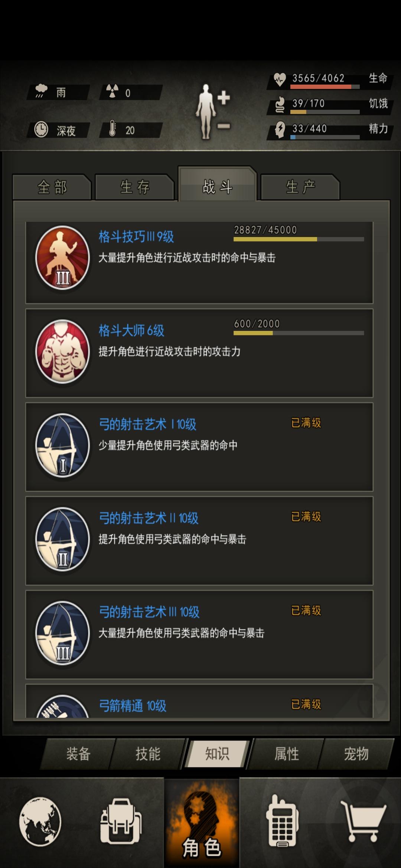Open the 装备 equipment section
The height and width of the screenshot is (868, 401).
78,754
